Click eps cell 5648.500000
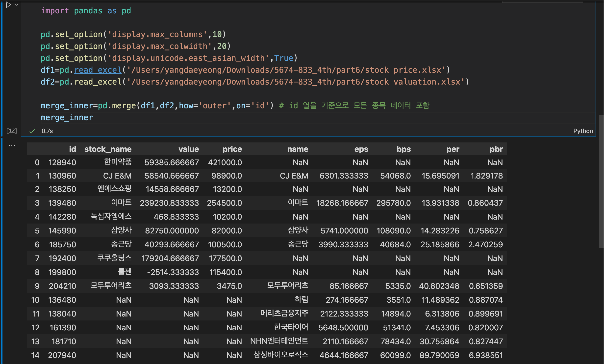 point(343,328)
